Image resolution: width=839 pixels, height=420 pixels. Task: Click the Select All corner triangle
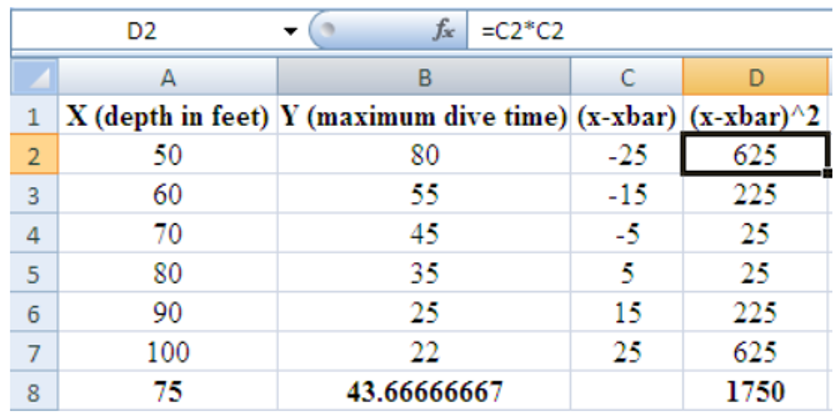pos(31,77)
